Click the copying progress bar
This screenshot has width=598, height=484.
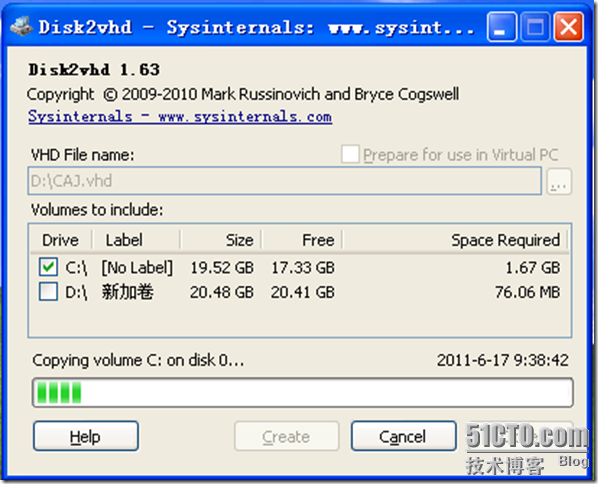pos(303,392)
